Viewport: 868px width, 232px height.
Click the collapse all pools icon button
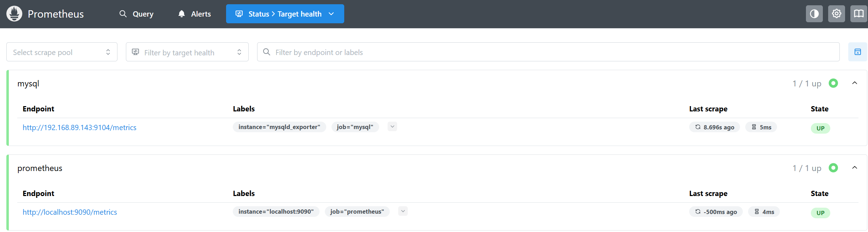pos(858,52)
